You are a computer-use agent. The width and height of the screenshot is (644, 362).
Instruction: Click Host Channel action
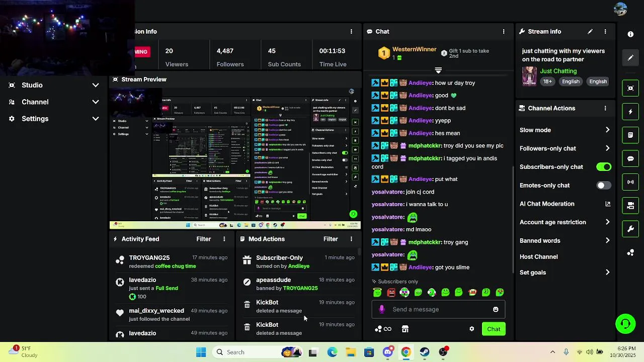click(538, 256)
